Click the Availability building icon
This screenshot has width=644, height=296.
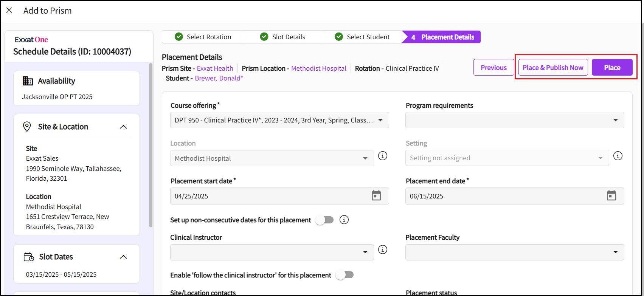click(x=28, y=81)
